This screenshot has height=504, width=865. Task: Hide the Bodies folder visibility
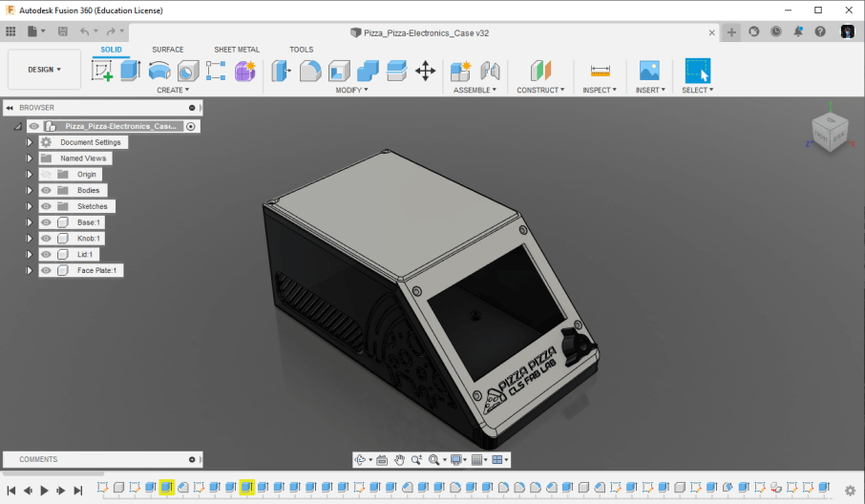point(46,190)
